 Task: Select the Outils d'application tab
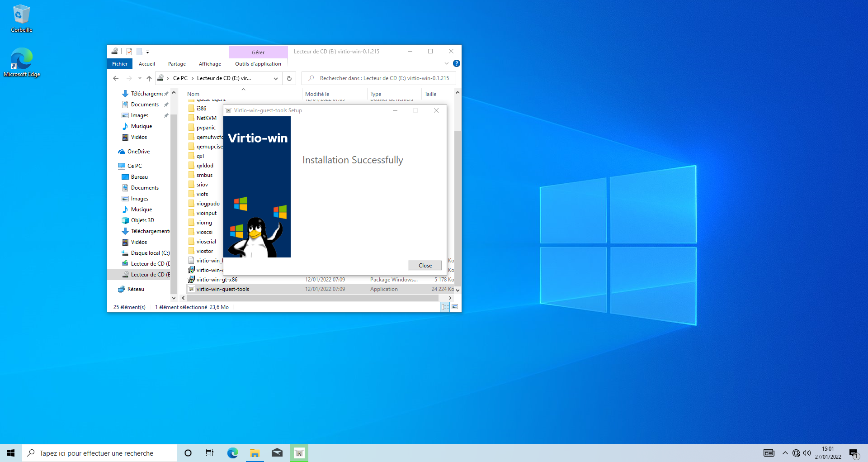258,64
